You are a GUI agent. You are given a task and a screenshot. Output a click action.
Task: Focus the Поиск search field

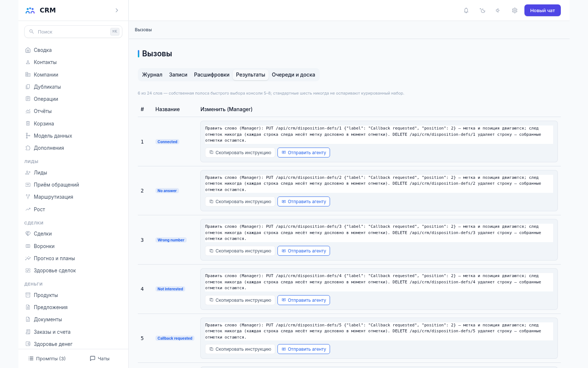coord(73,32)
